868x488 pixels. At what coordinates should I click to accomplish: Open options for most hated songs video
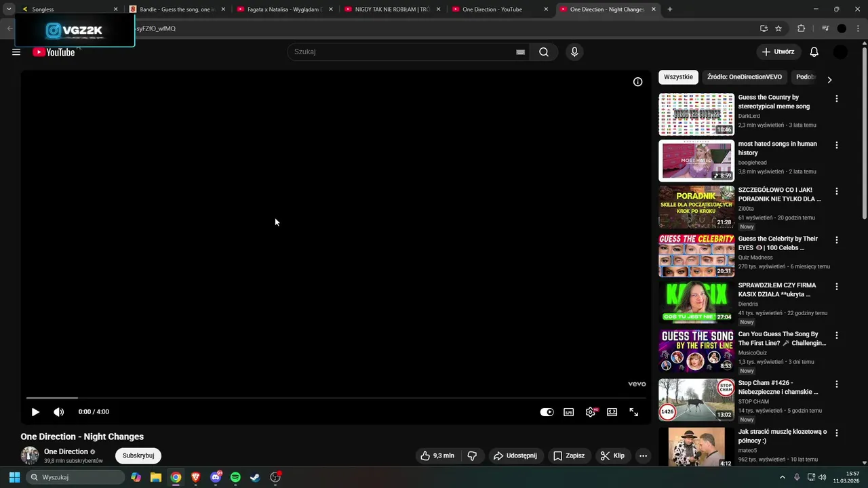click(836, 145)
